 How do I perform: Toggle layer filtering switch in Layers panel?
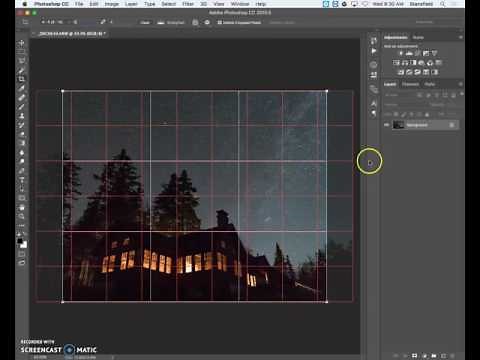tap(462, 94)
